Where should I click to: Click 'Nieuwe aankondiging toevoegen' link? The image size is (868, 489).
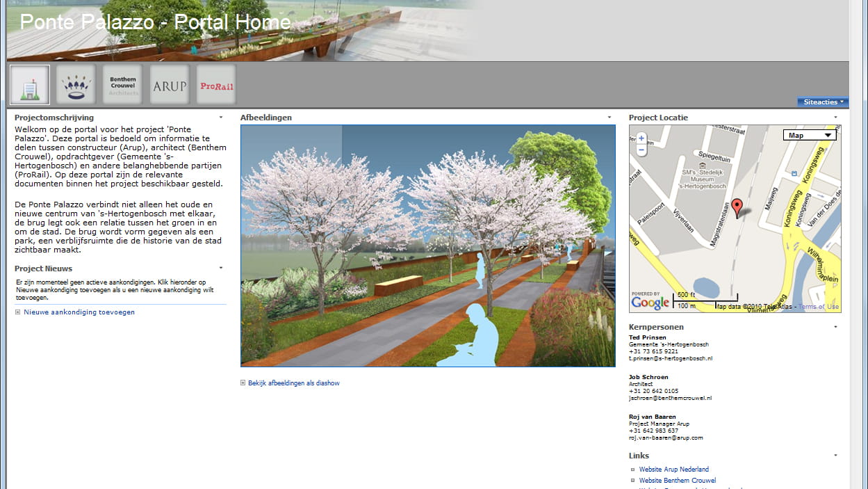click(79, 312)
